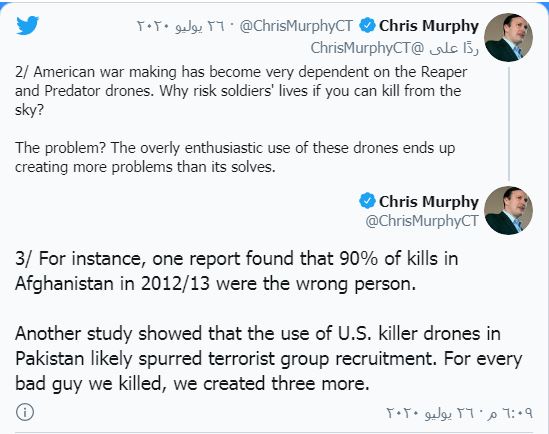Open the Chris Murphy name in the replied-to tweet

[x=429, y=26]
